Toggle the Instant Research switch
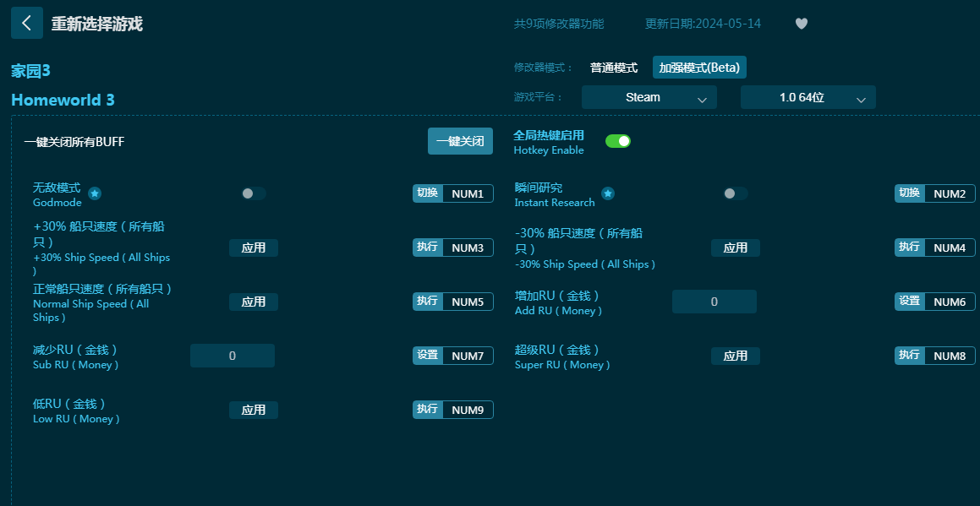The image size is (980, 506). [736, 193]
